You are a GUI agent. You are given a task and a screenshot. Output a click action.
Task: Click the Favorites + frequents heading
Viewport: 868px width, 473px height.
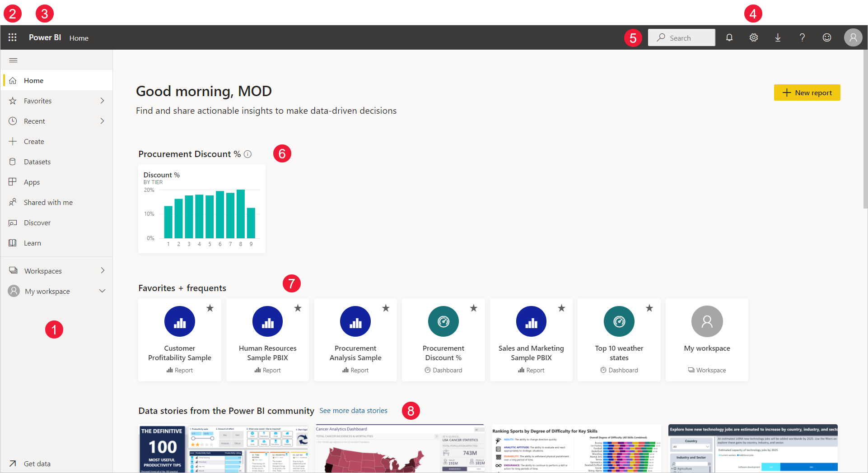182,288
